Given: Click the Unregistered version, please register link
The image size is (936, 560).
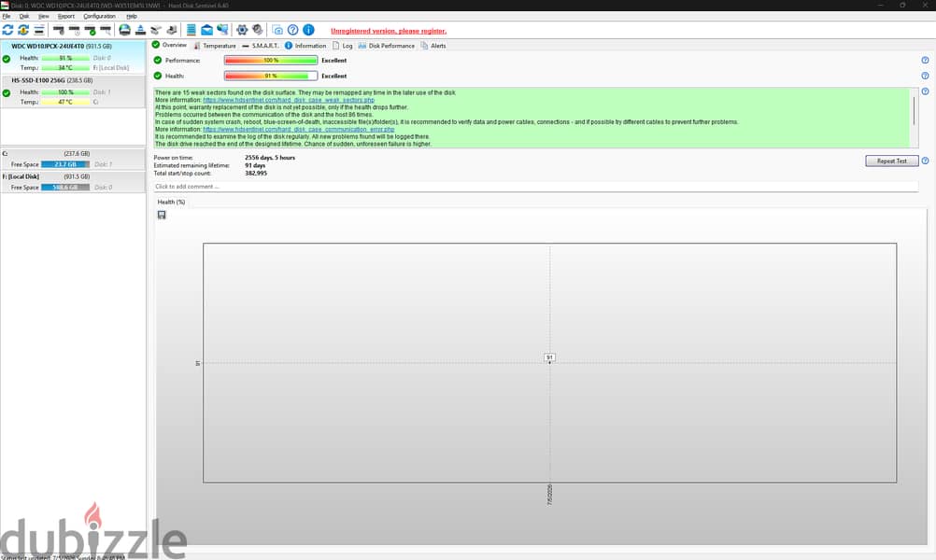Looking at the screenshot, I should pyautogui.click(x=389, y=31).
